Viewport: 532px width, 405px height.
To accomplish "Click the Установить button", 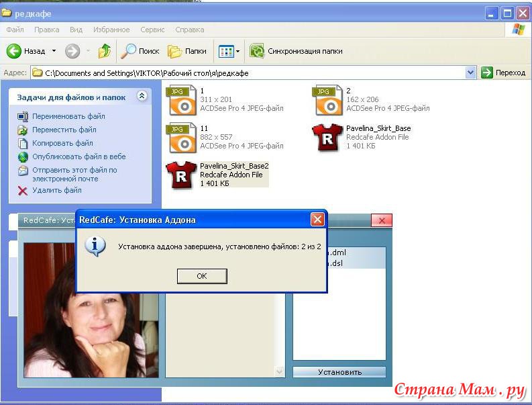I will coord(339,372).
